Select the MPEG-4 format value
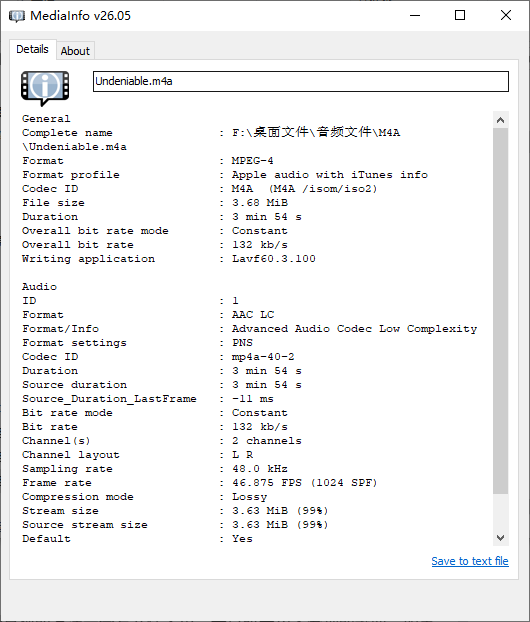530x622 pixels. point(253,161)
